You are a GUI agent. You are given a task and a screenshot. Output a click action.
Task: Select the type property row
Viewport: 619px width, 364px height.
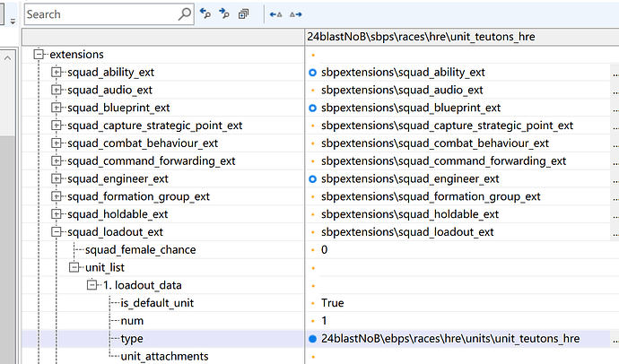coord(132,339)
